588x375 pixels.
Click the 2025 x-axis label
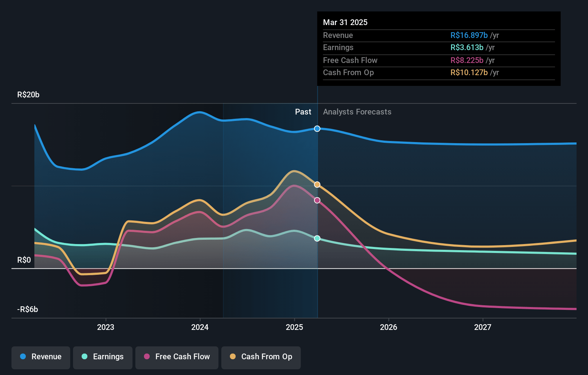(294, 327)
